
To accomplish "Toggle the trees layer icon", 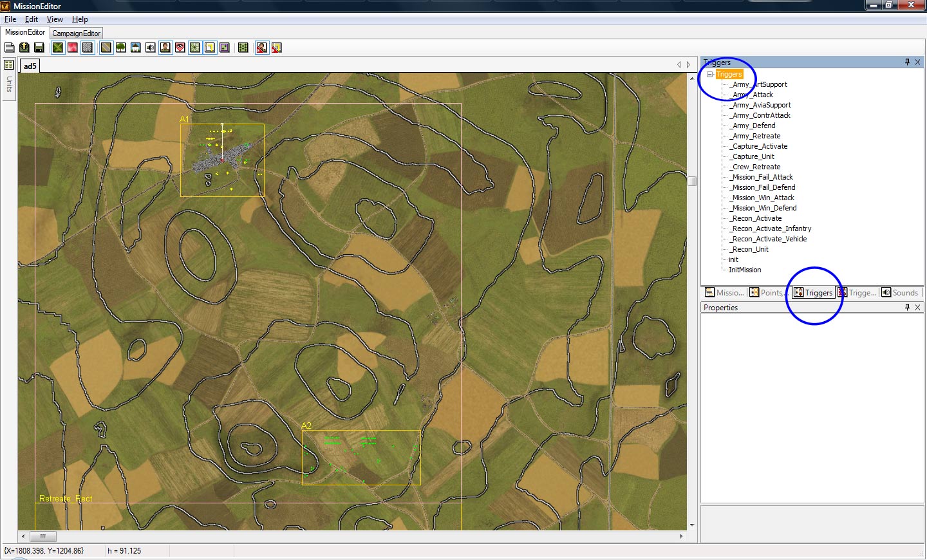I will tap(120, 48).
